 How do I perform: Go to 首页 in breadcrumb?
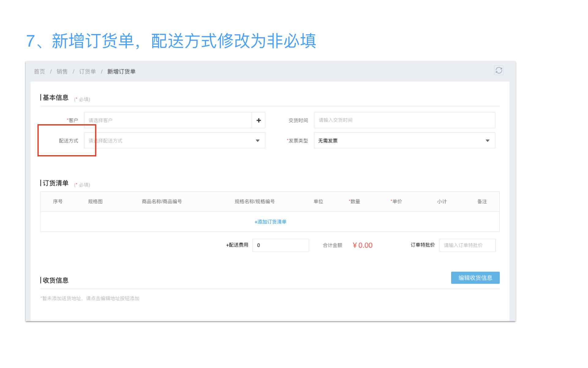pyautogui.click(x=40, y=71)
